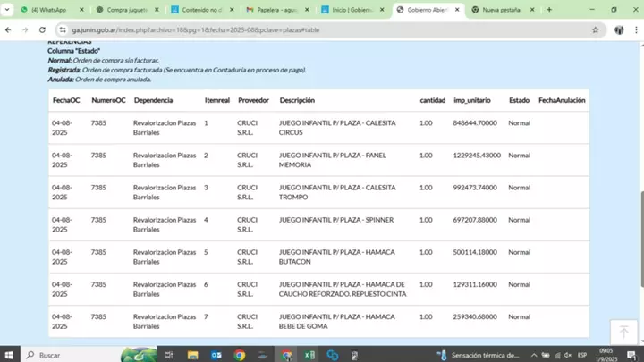The width and height of the screenshot is (644, 362).
Task: Close the Papelera Gmail tab
Action: coord(307,10)
